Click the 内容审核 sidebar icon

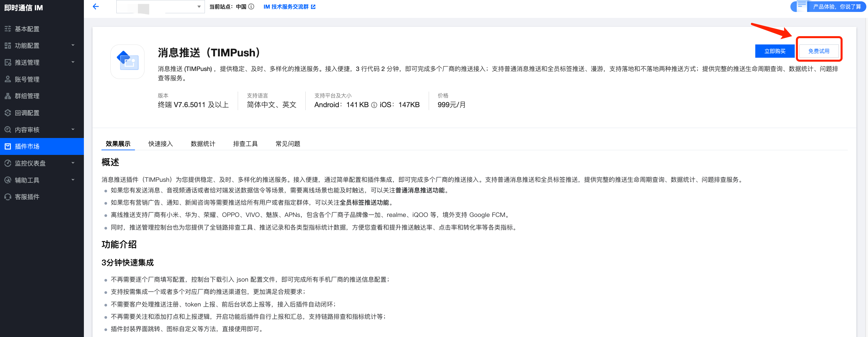click(x=8, y=130)
